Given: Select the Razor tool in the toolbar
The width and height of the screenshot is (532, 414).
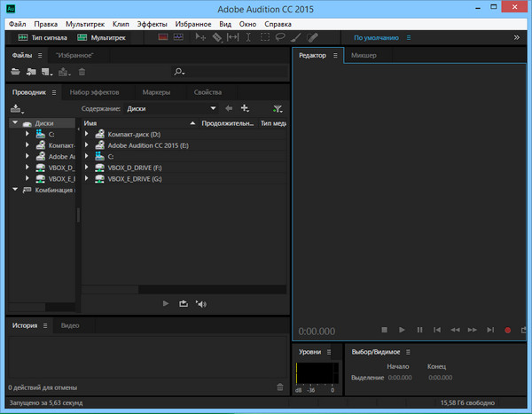Looking at the screenshot, I should pos(217,38).
